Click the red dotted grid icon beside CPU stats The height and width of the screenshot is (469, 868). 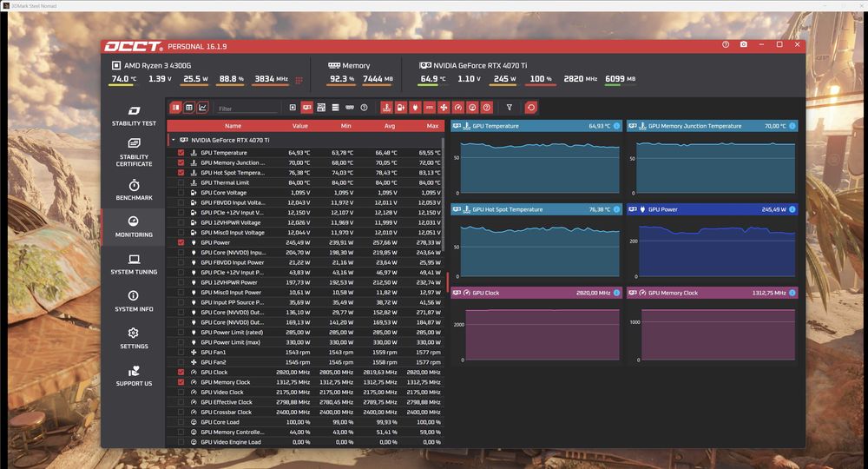pos(299,80)
